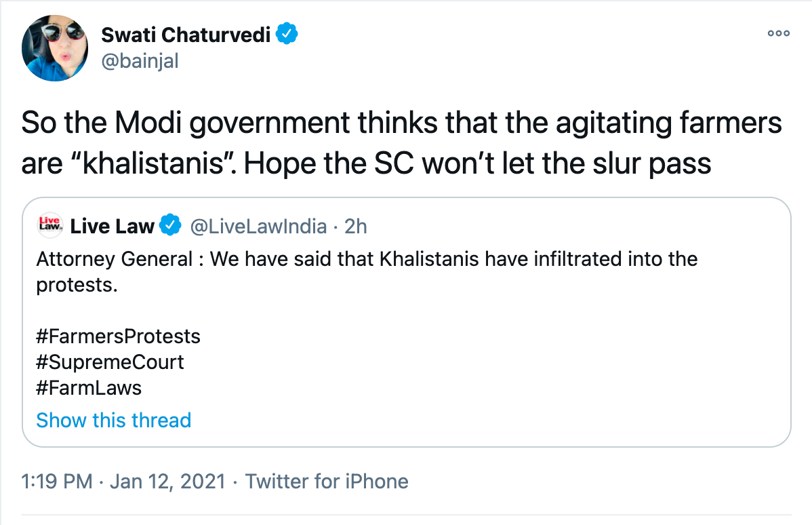
Task: Click the Attorney General sentence in quote
Action: (x=366, y=259)
